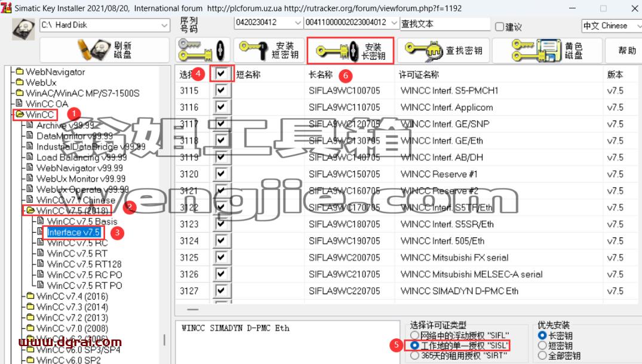Uncheck the checkbox for row 3127

pos(221,291)
